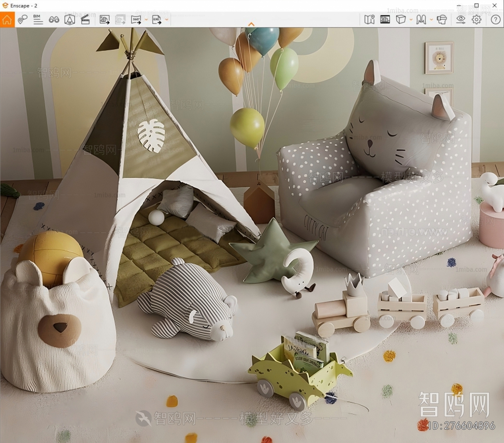
Task: Enable VR headset mode
Action: point(442,20)
